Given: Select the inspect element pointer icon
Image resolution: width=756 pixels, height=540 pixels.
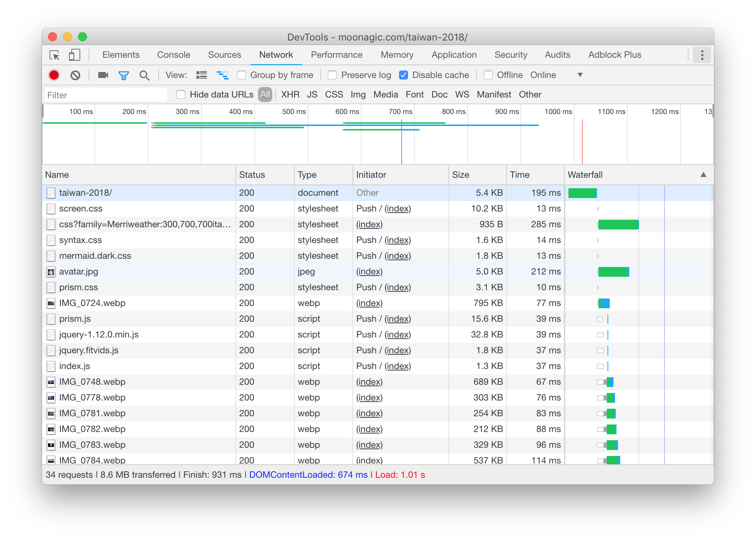Looking at the screenshot, I should pyautogui.click(x=55, y=55).
